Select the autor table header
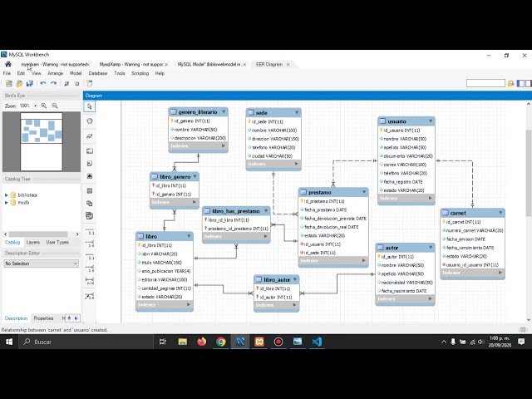This screenshot has height=399, width=532. [405, 248]
